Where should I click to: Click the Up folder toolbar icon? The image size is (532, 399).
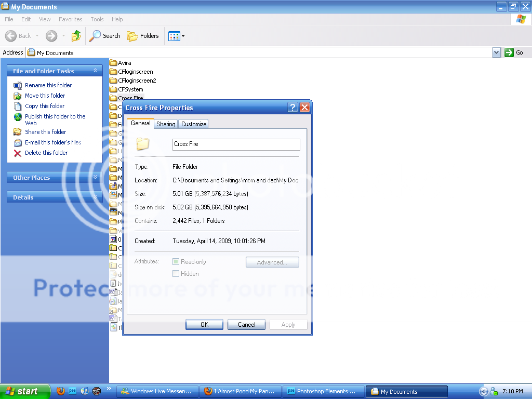(x=76, y=36)
